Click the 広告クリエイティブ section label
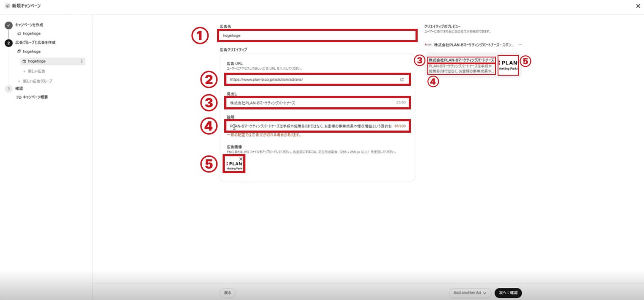Viewport: 644px width, 300px height. pos(233,50)
